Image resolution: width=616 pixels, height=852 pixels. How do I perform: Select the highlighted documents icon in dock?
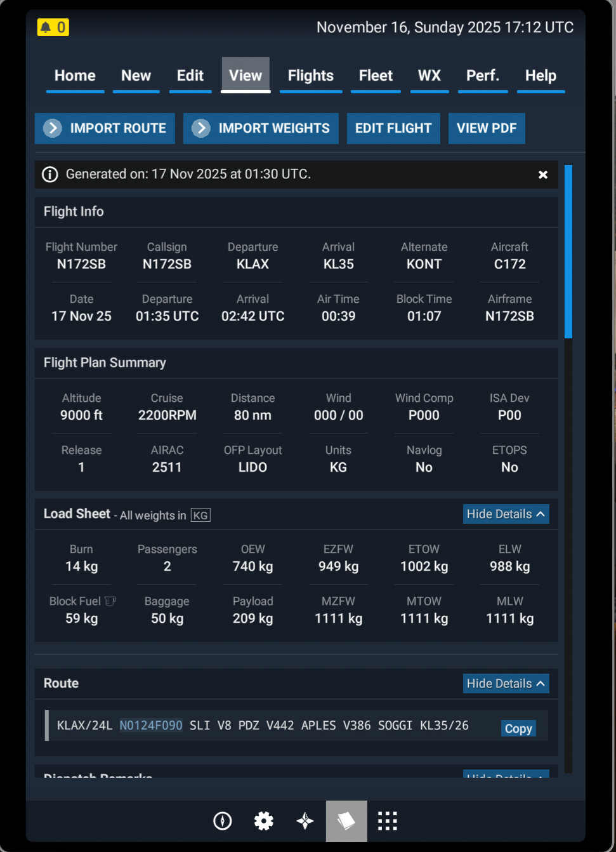point(346,821)
